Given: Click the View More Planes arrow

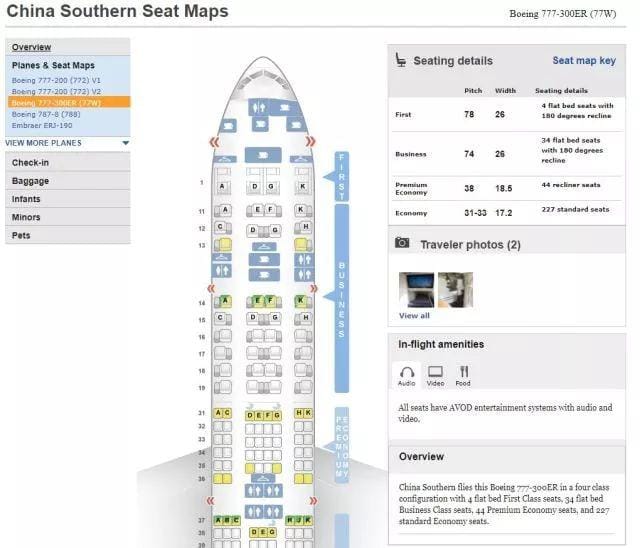Looking at the screenshot, I should pos(125,143).
